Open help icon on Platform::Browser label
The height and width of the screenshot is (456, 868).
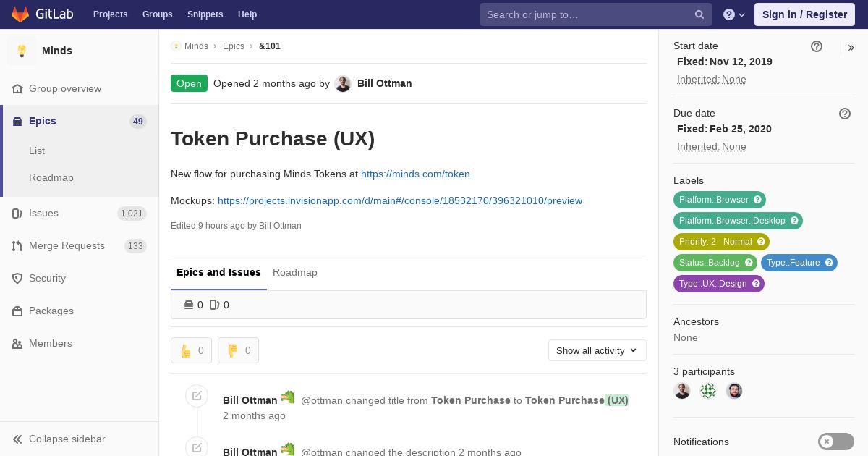757,200
